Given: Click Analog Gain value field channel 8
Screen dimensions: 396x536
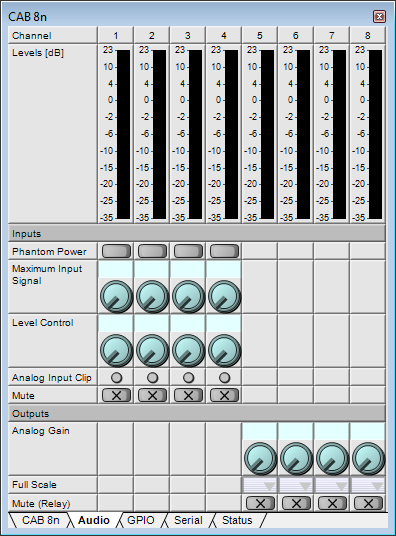Looking at the screenshot, I should pos(368,431).
